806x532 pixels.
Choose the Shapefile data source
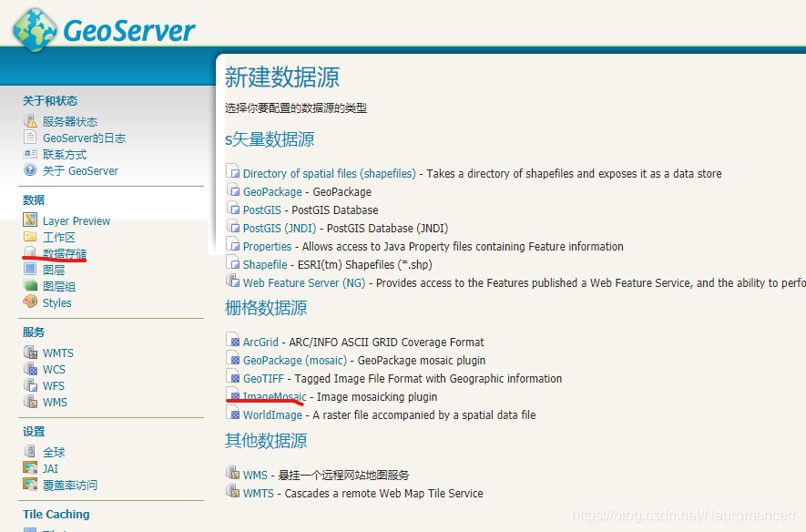[x=265, y=265]
